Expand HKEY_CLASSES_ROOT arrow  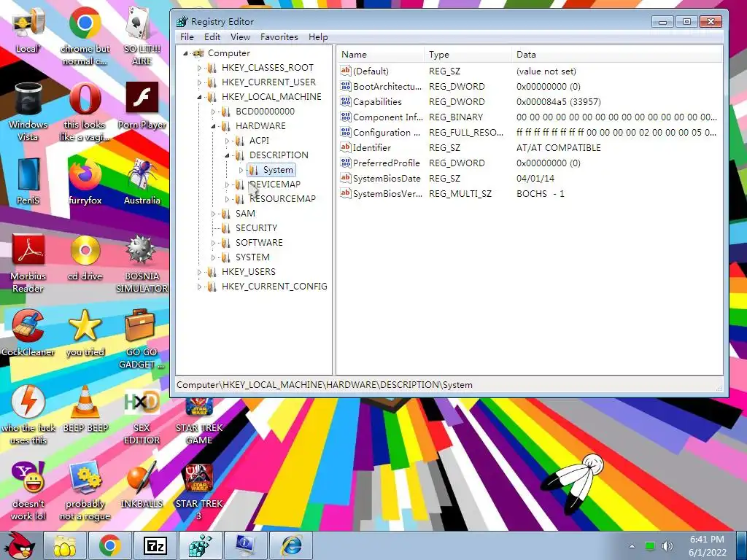point(200,68)
